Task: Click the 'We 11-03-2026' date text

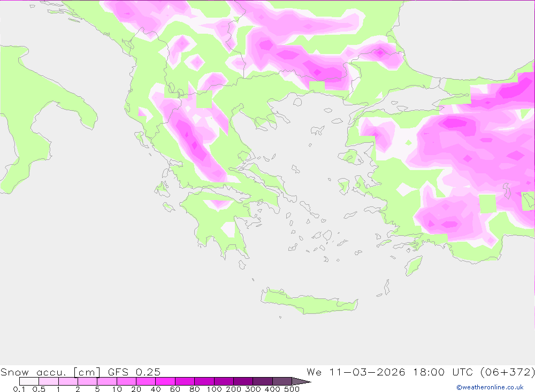Action: (x=356, y=372)
